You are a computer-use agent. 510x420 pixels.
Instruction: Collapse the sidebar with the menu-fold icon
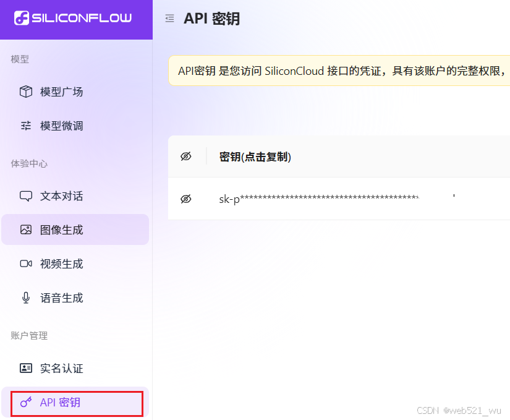(x=169, y=18)
